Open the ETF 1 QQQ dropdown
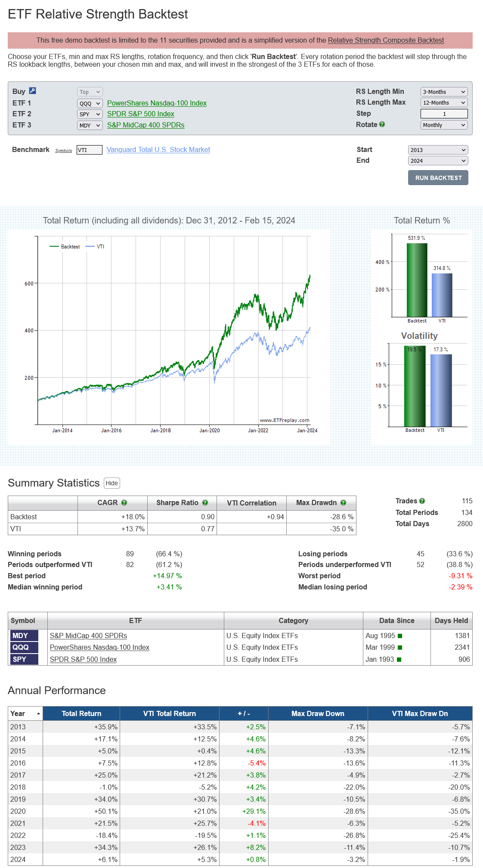Viewport: 483px width, 868px height. 90,103
